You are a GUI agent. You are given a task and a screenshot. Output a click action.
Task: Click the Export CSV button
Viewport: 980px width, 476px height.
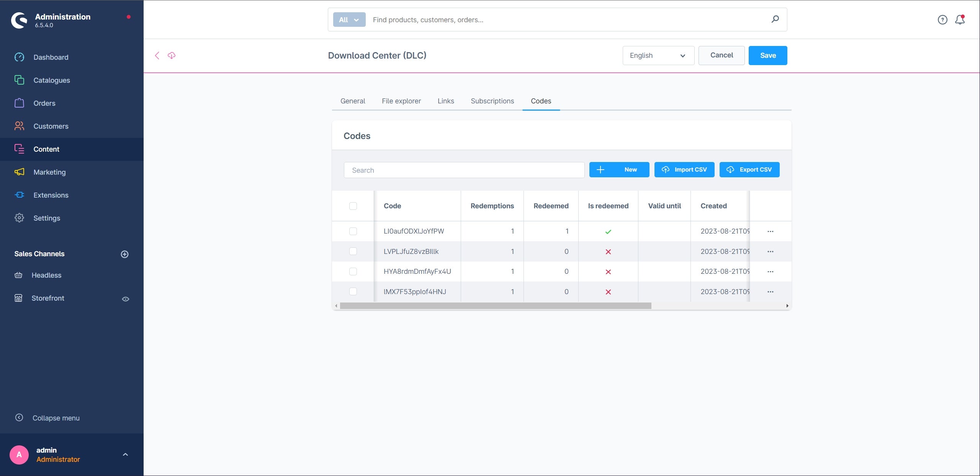[x=749, y=170]
